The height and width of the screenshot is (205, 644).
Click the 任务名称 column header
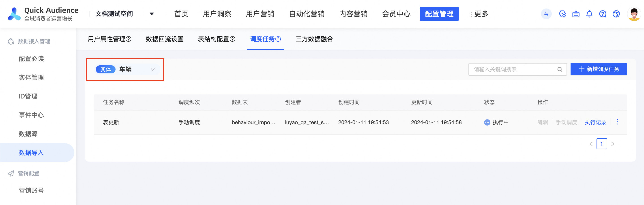(x=114, y=102)
